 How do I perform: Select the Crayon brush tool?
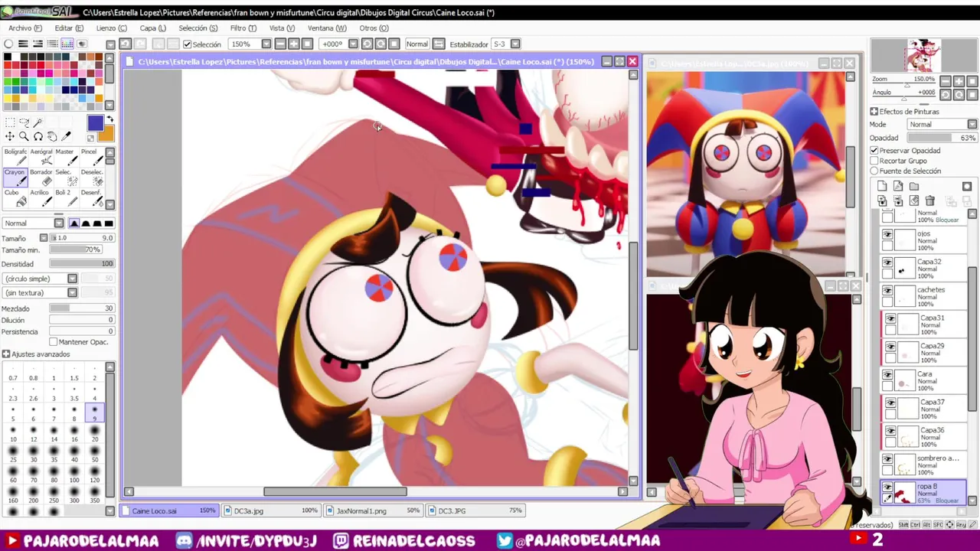(15, 177)
